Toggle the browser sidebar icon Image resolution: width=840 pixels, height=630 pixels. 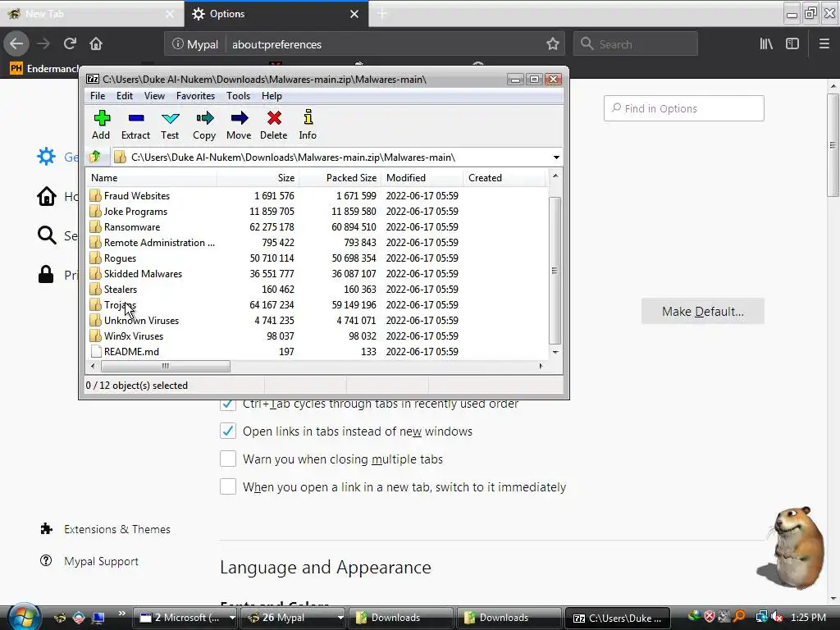tap(792, 44)
